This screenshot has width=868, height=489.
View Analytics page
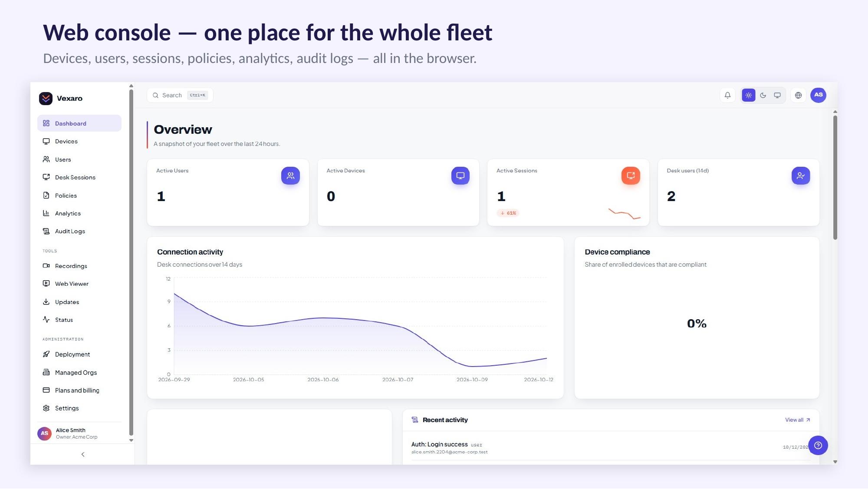coord(79,213)
